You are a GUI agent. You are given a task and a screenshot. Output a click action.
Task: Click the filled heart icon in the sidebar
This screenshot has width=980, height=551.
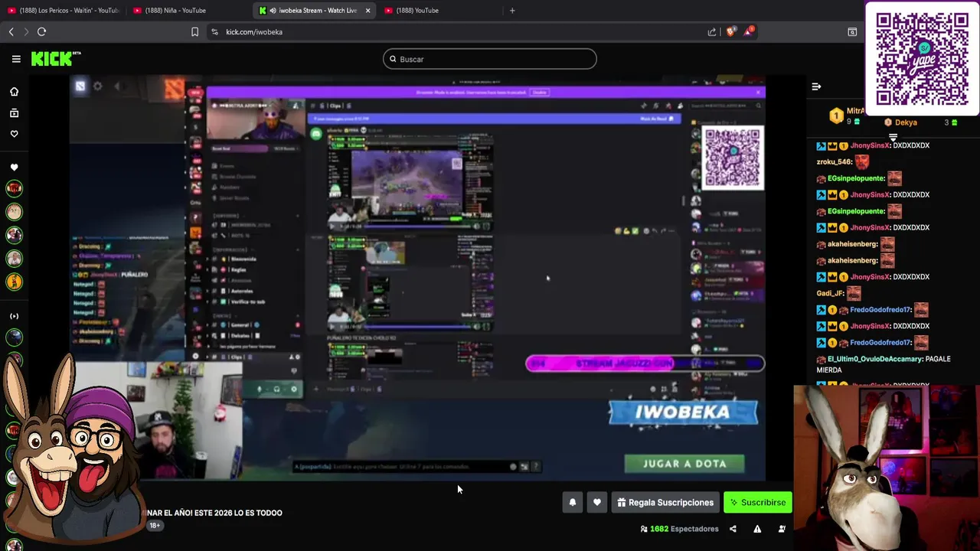tap(14, 168)
